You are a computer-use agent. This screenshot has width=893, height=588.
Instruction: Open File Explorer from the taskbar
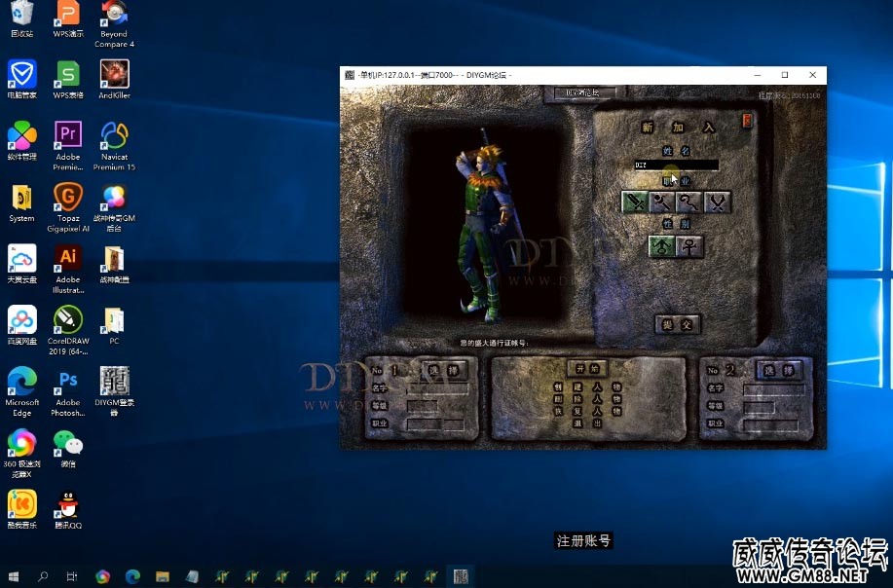[163, 576]
